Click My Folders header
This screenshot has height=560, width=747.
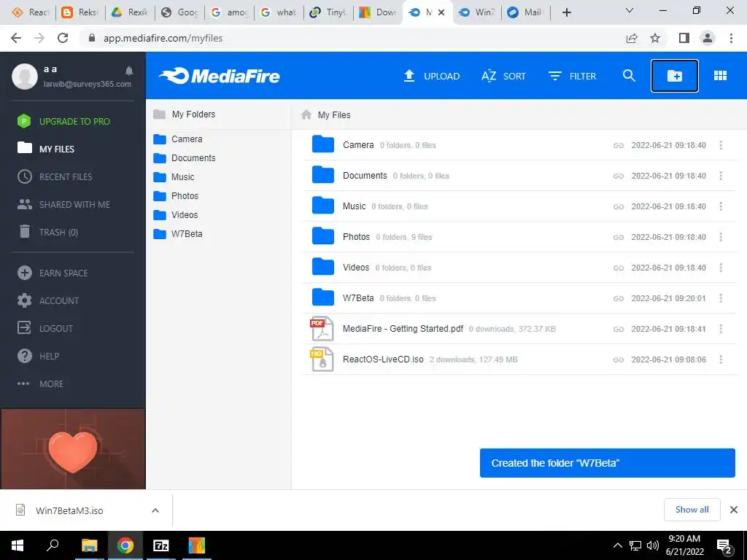185,114
